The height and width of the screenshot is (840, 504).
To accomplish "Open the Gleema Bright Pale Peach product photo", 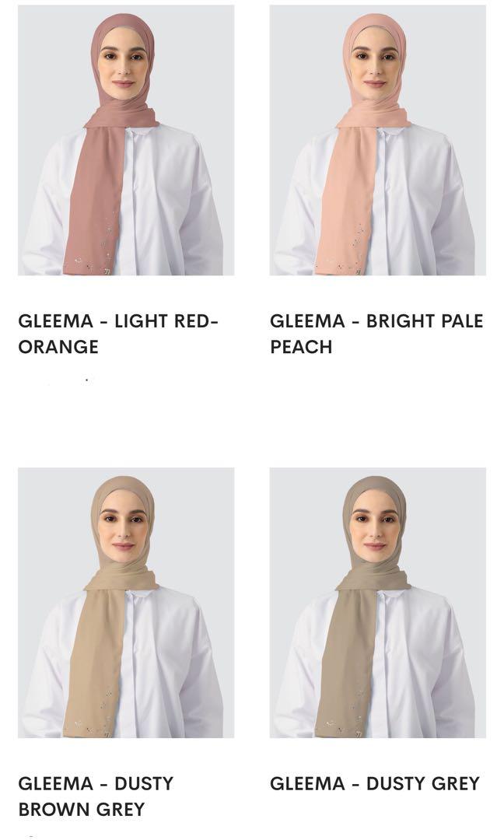I will click(x=377, y=140).
